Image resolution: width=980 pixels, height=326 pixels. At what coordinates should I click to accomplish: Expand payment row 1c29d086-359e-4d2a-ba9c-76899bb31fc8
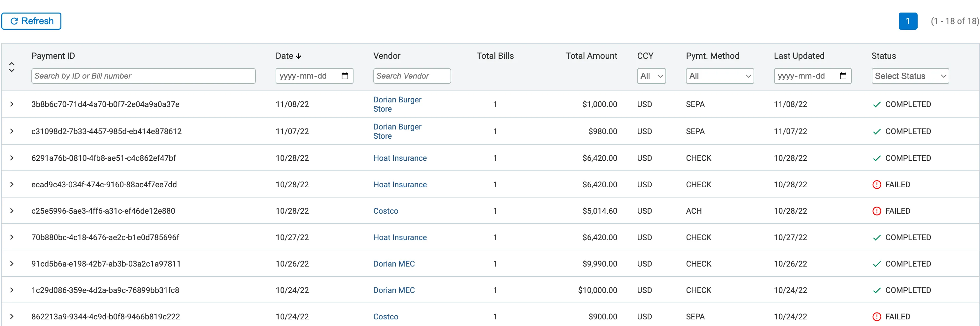[x=12, y=290]
